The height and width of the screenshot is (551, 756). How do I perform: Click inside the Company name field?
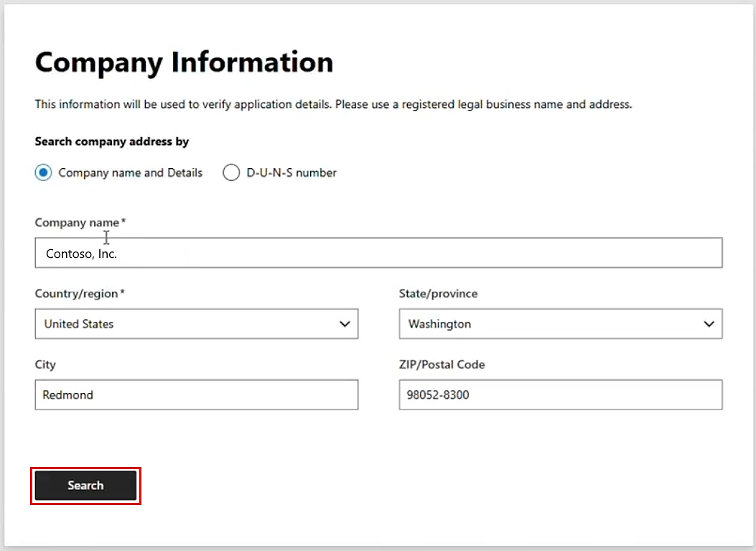(287, 253)
